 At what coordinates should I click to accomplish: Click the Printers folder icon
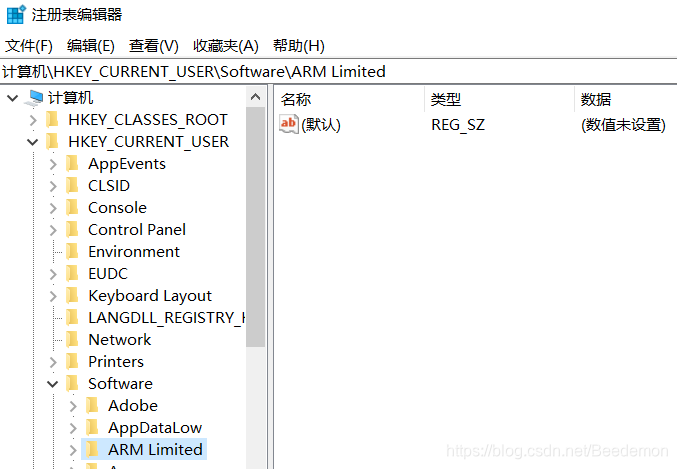(x=73, y=362)
